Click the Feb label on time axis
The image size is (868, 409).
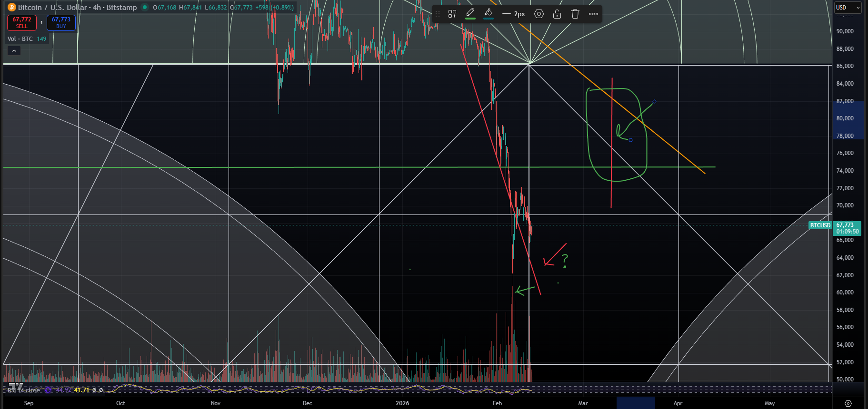pos(497,403)
